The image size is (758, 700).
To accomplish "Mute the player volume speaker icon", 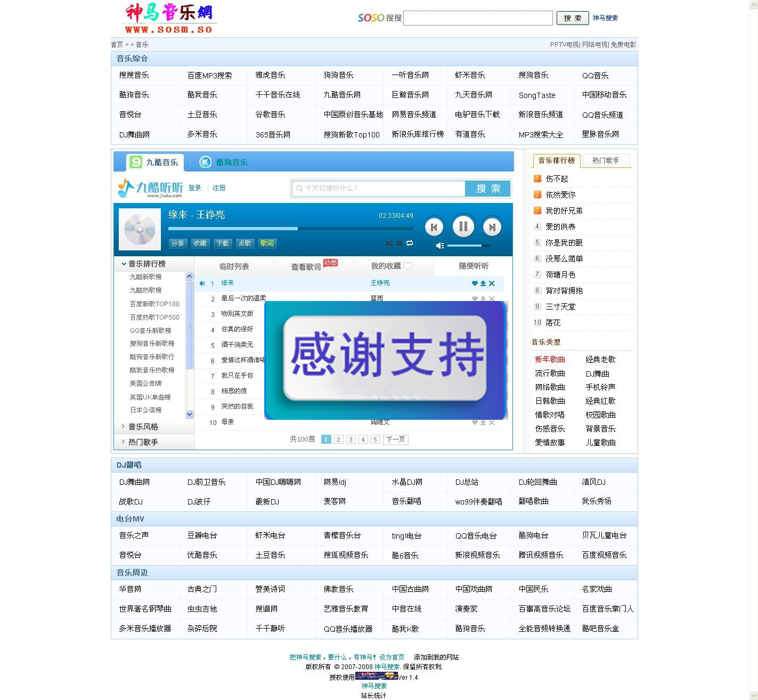I will pyautogui.click(x=439, y=246).
